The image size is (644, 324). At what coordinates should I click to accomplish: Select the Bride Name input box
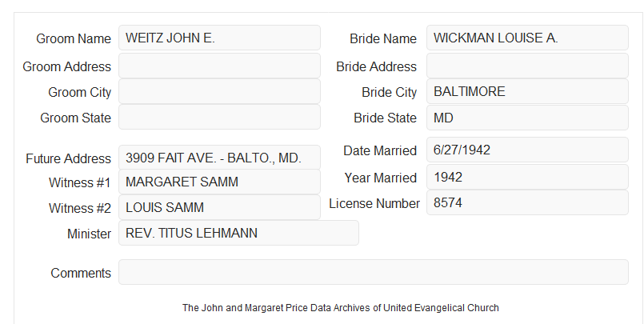pos(527,38)
